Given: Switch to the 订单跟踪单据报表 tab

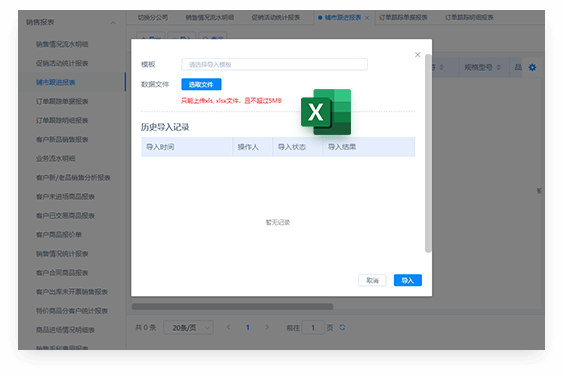Looking at the screenshot, I should [403, 17].
